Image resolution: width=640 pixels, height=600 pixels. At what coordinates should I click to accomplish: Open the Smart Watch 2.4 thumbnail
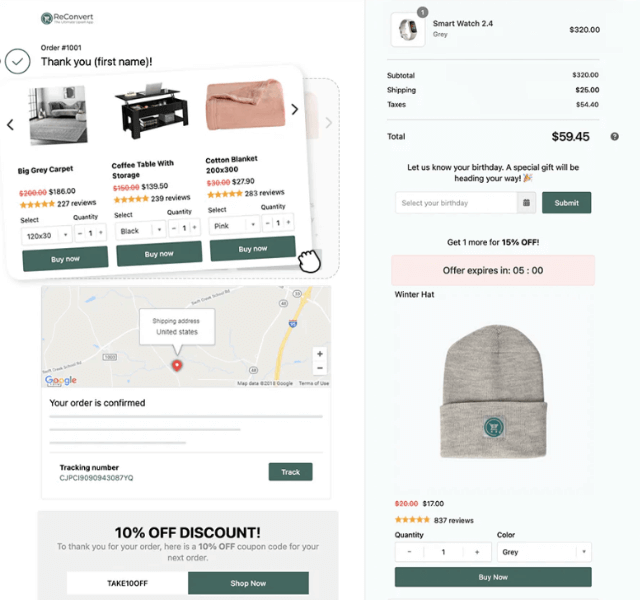407,29
